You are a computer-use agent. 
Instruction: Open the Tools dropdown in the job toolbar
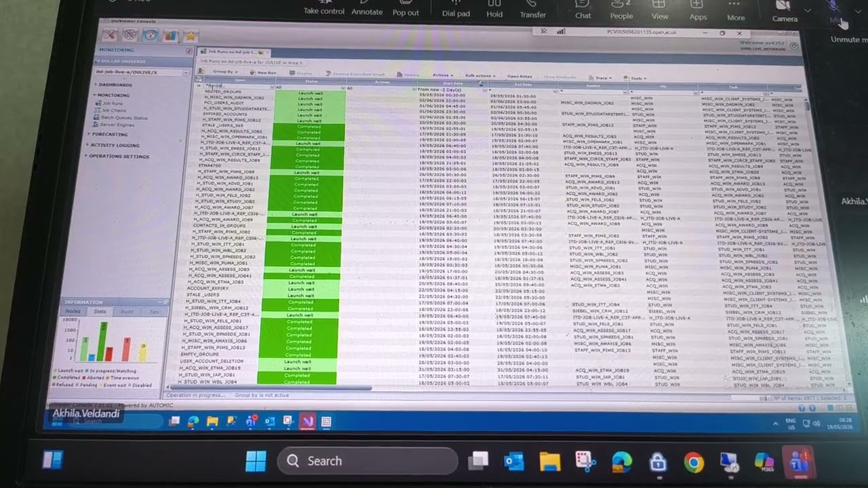coord(636,78)
